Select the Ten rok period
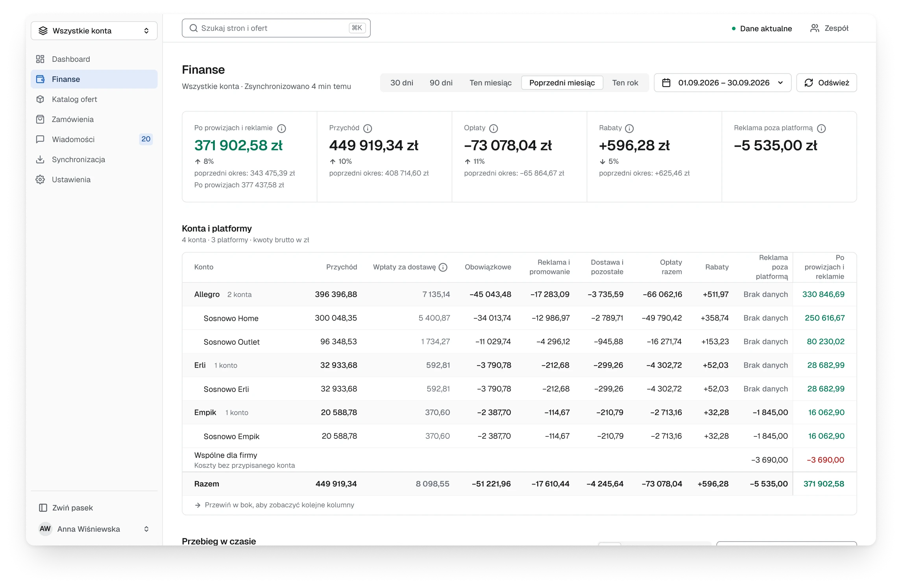Image resolution: width=902 pixels, height=588 pixels. pyautogui.click(x=625, y=83)
